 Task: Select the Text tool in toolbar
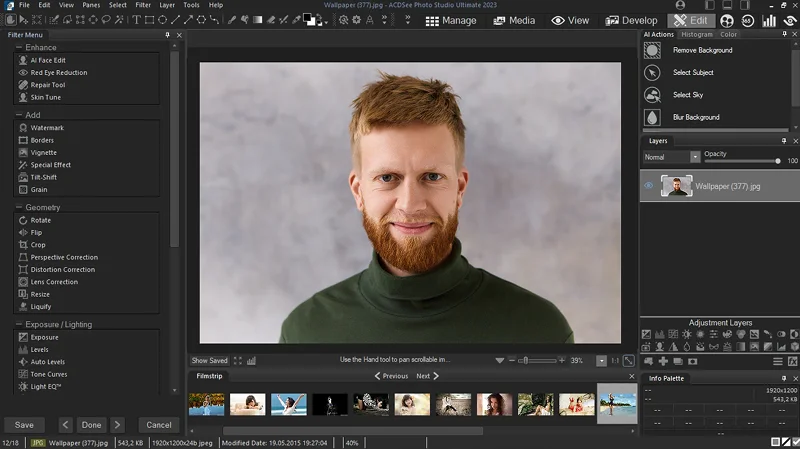(x=136, y=20)
